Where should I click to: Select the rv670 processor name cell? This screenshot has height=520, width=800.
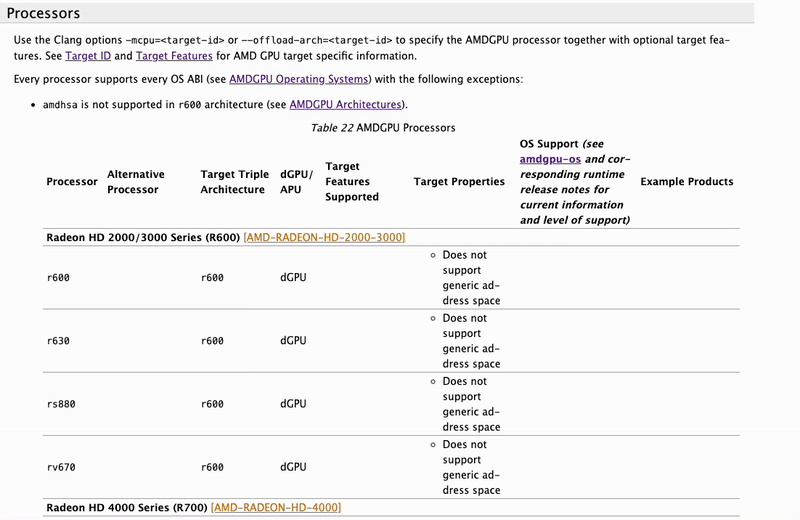62,467
